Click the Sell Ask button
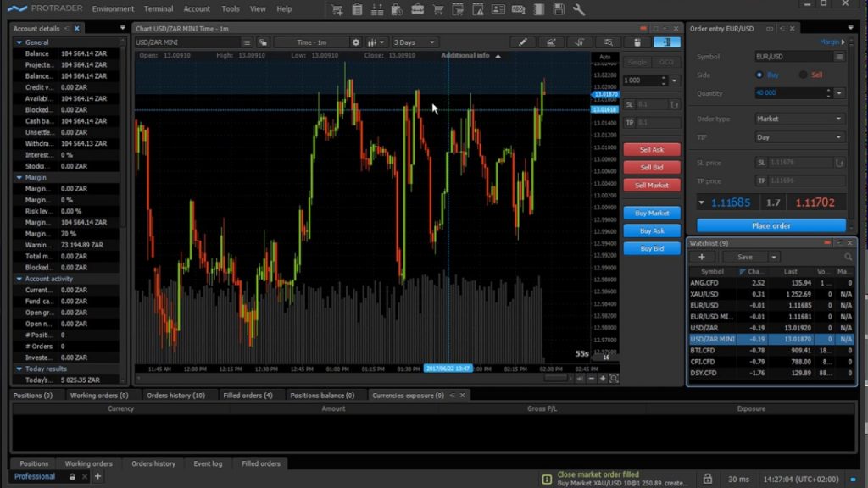The width and height of the screenshot is (868, 488). [652, 149]
